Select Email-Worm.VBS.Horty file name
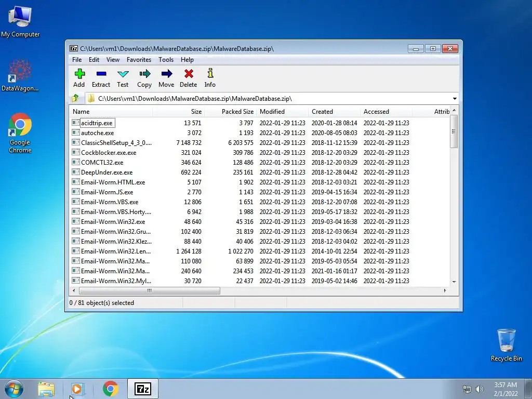 (116, 212)
